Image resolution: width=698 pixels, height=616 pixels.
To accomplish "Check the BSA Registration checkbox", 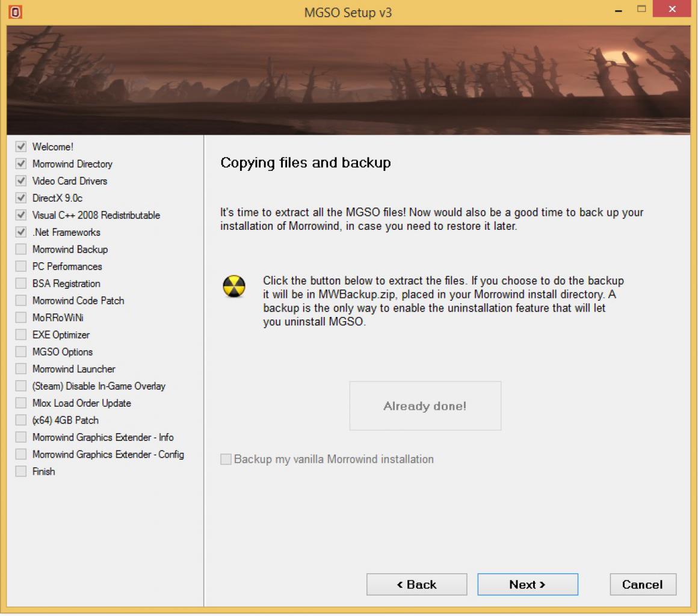I will pyautogui.click(x=21, y=283).
